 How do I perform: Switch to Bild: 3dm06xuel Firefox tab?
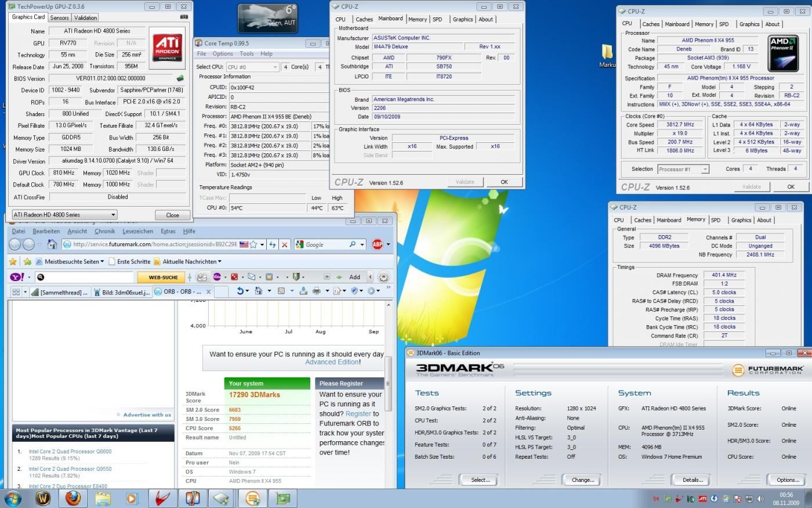click(121, 291)
